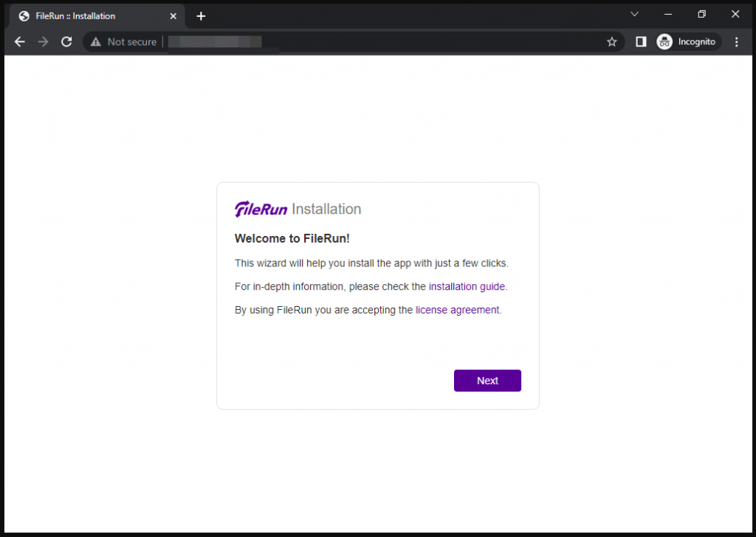This screenshot has height=537, width=756.
Task: Open a new browser tab
Action: pyautogui.click(x=201, y=15)
